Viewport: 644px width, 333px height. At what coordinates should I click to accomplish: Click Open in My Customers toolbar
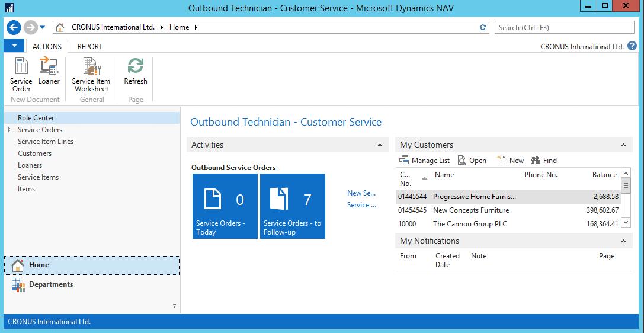[x=472, y=161]
